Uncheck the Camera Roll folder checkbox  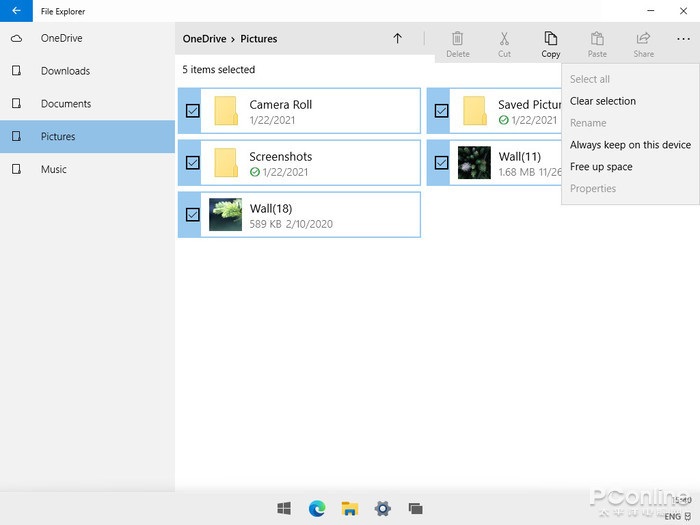click(193, 111)
